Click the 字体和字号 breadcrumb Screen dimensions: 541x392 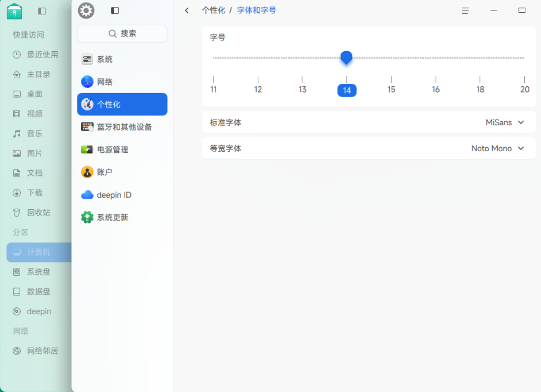257,10
